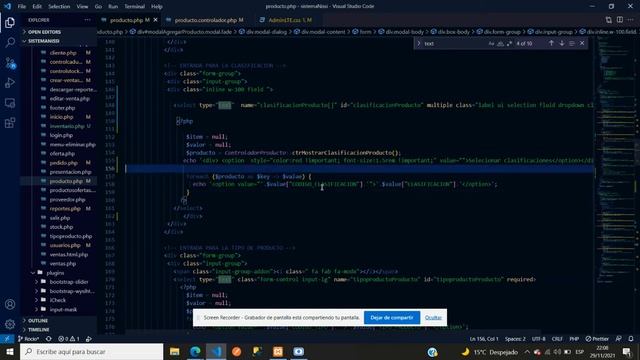Open usuarios.php in the explorer
The height and width of the screenshot is (360, 640).
pyautogui.click(x=64, y=245)
